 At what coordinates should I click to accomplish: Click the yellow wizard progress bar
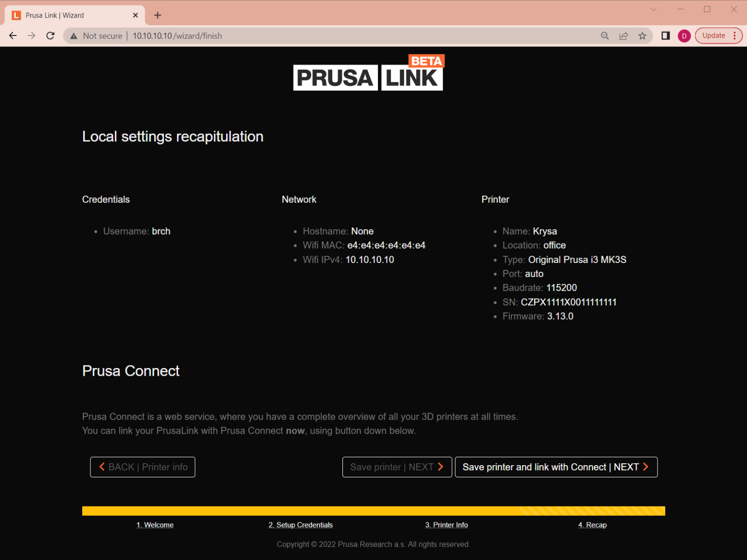pos(373,510)
